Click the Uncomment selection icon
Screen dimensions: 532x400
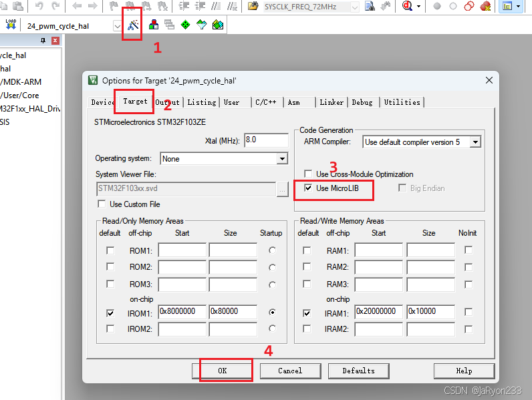click(232, 6)
